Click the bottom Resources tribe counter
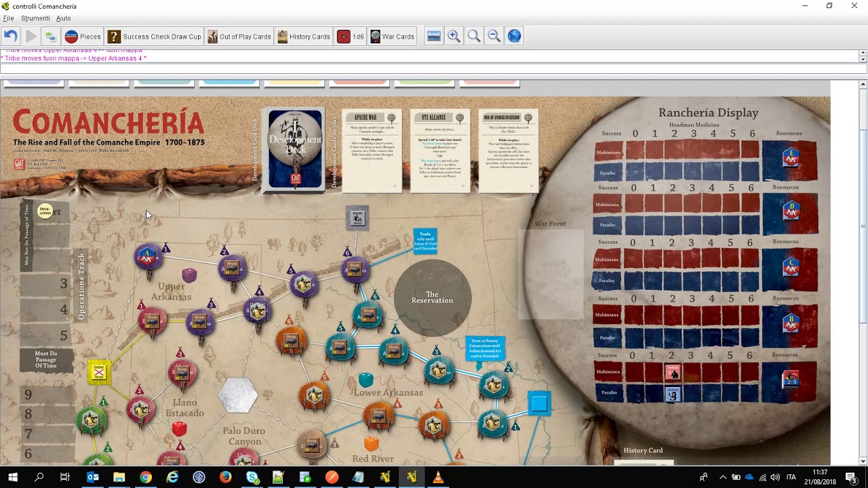Screen dimensions: 868x488 (x=791, y=379)
